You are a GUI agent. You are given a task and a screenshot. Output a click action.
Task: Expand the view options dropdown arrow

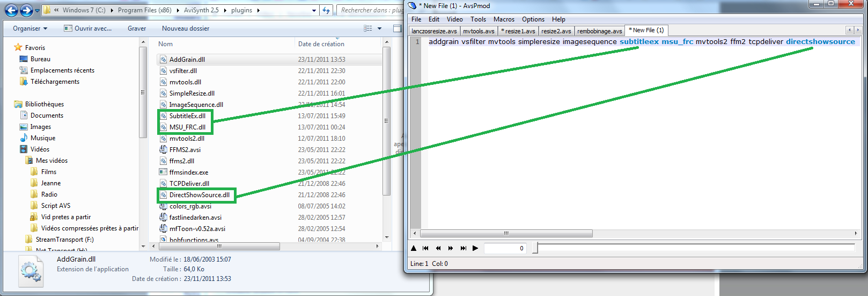pyautogui.click(x=380, y=28)
